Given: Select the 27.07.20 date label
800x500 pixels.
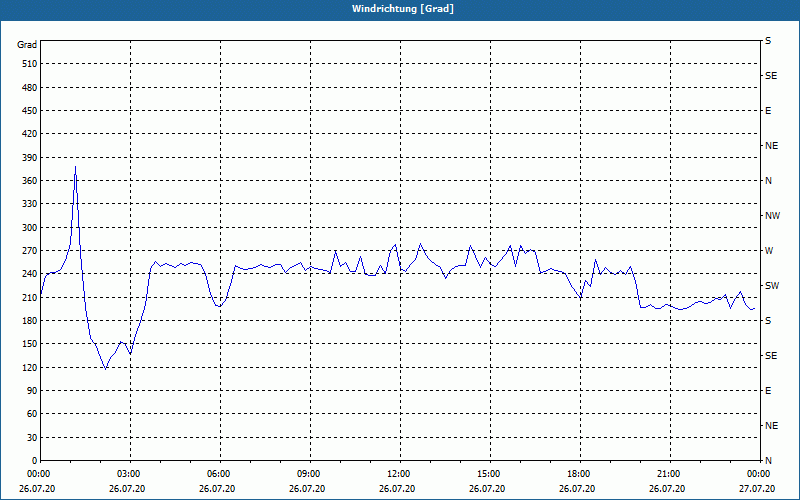Looking at the screenshot, I should [757, 489].
